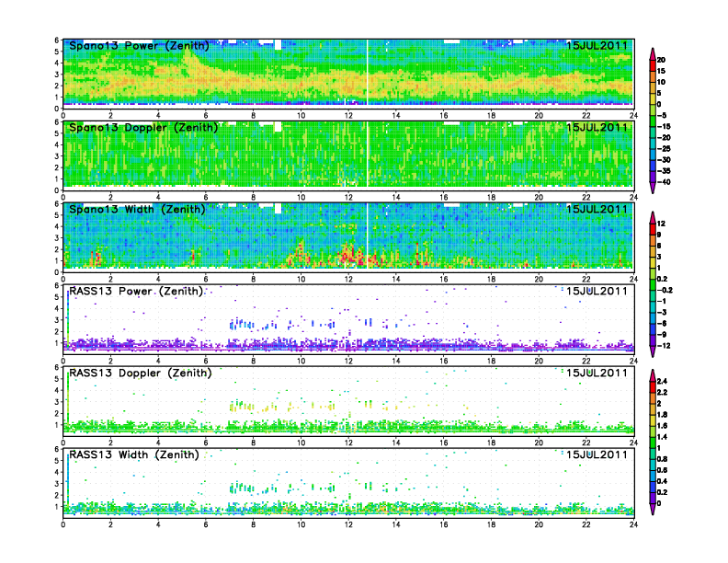Click the 'RASS13 Doppler (Zenith)' panel title
Screen dimensions: 728x563
[x=141, y=373]
